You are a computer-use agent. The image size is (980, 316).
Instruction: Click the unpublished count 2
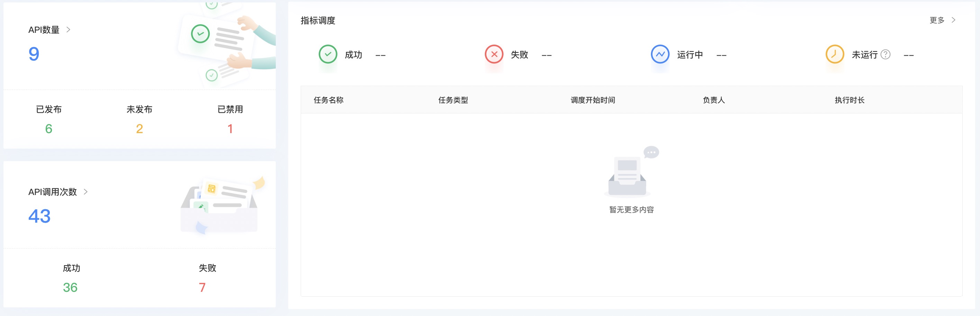(x=139, y=129)
